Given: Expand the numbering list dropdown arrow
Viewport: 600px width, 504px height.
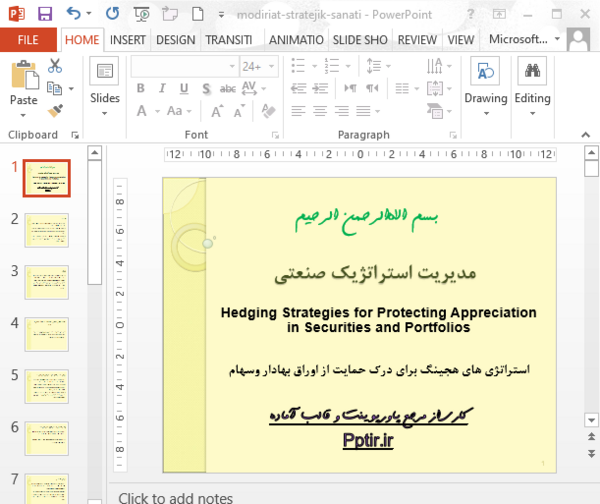Looking at the screenshot, I should tap(348, 66).
